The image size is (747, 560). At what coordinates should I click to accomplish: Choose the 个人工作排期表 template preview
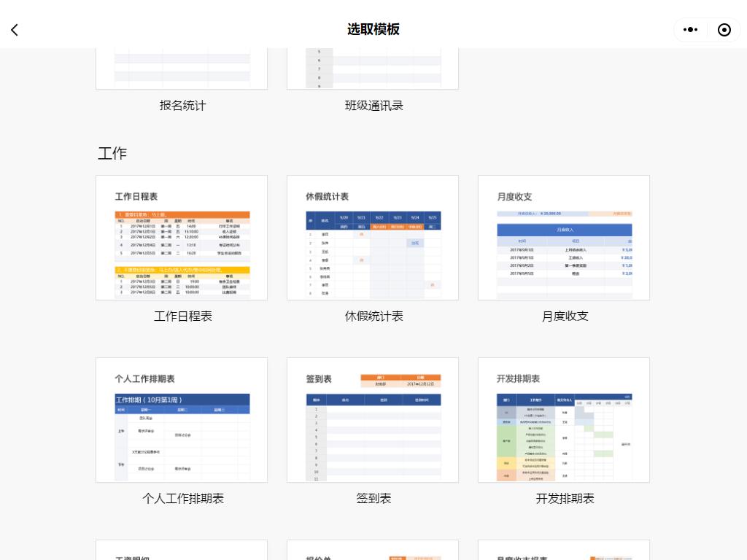click(182, 420)
